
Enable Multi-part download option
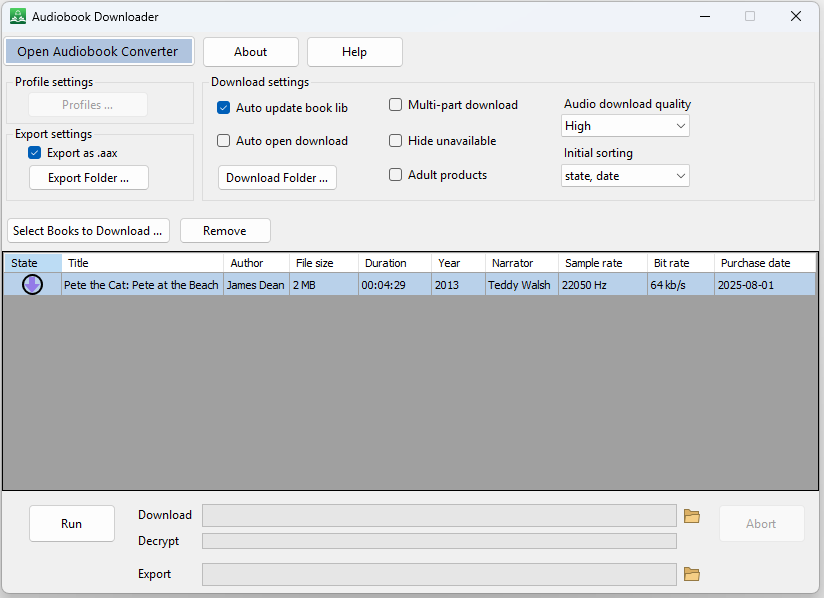(396, 105)
